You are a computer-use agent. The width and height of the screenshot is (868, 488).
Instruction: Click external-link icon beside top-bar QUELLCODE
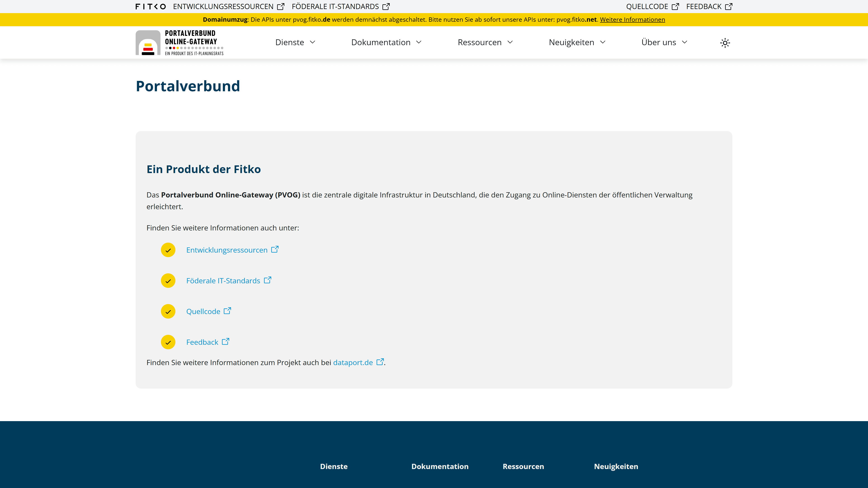(675, 7)
